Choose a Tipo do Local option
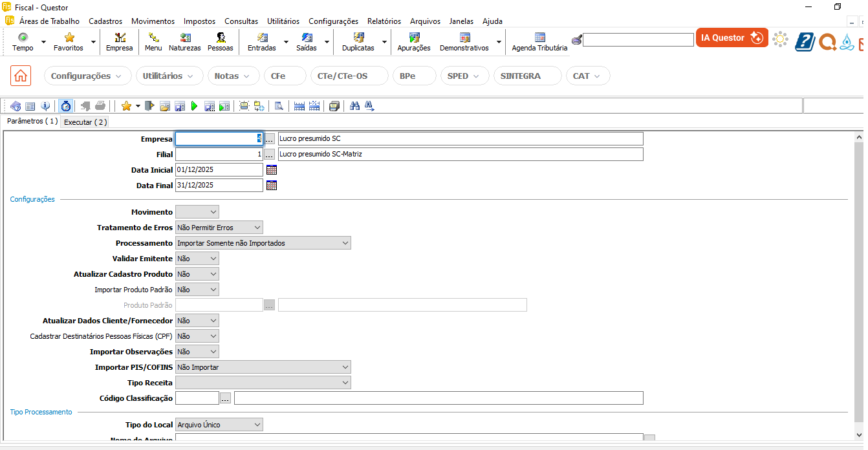 [219, 425]
